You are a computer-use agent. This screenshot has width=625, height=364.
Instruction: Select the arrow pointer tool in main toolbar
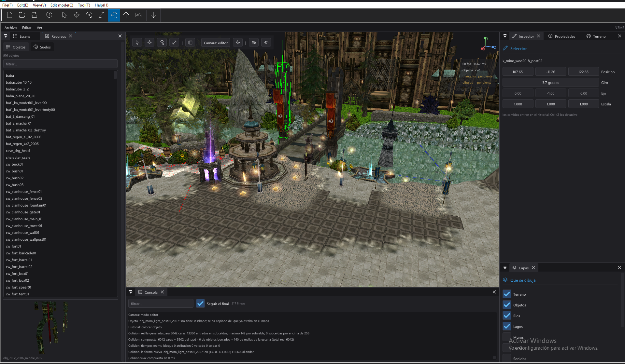coord(64,15)
